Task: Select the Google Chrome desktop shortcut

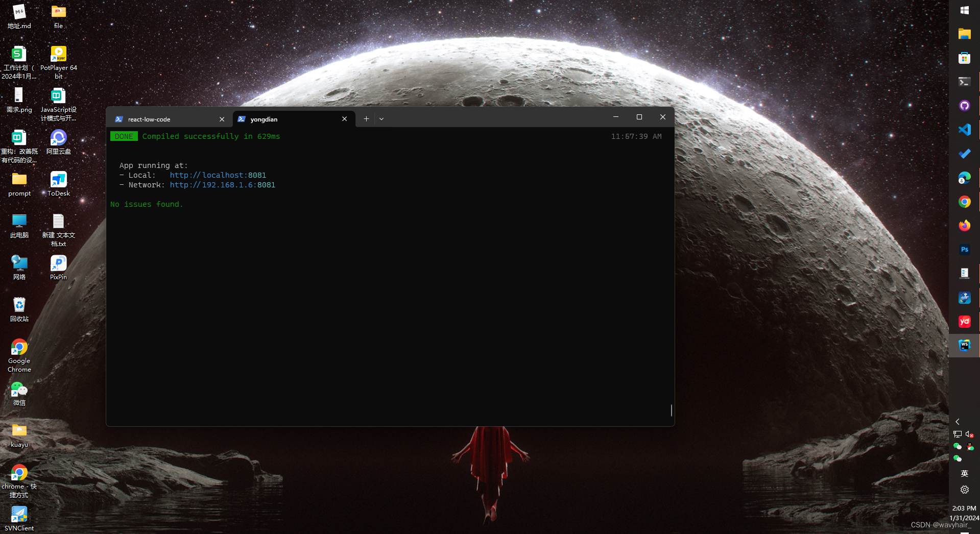Action: [19, 355]
